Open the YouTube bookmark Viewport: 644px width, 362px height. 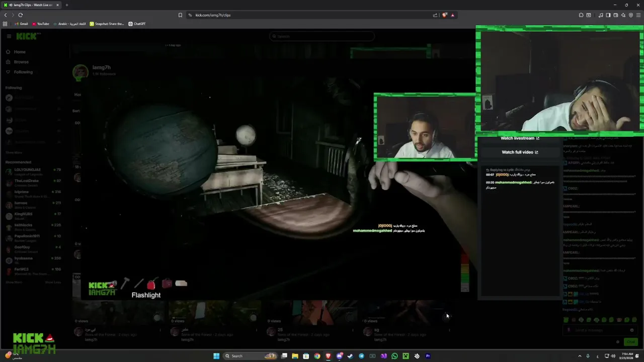coord(41,24)
